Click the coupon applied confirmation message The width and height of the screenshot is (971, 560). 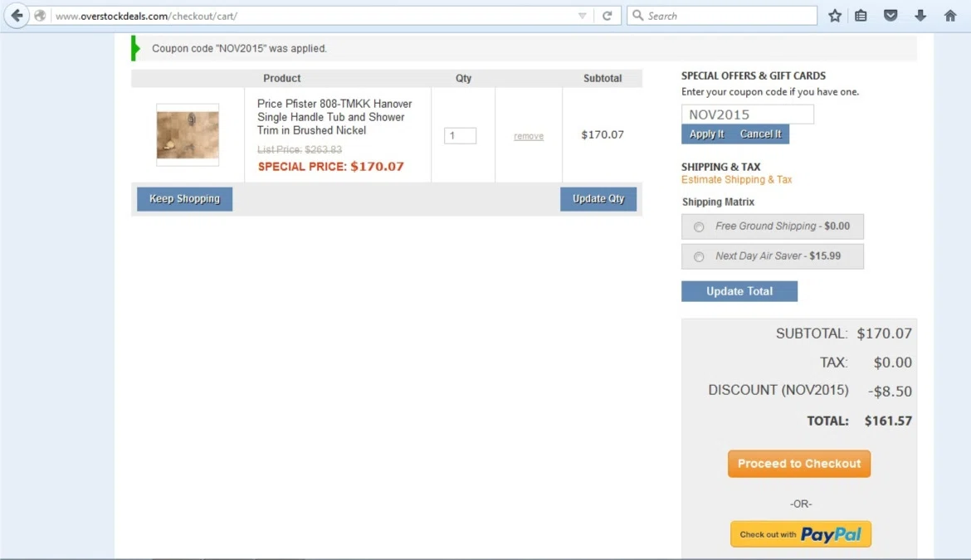click(x=239, y=48)
